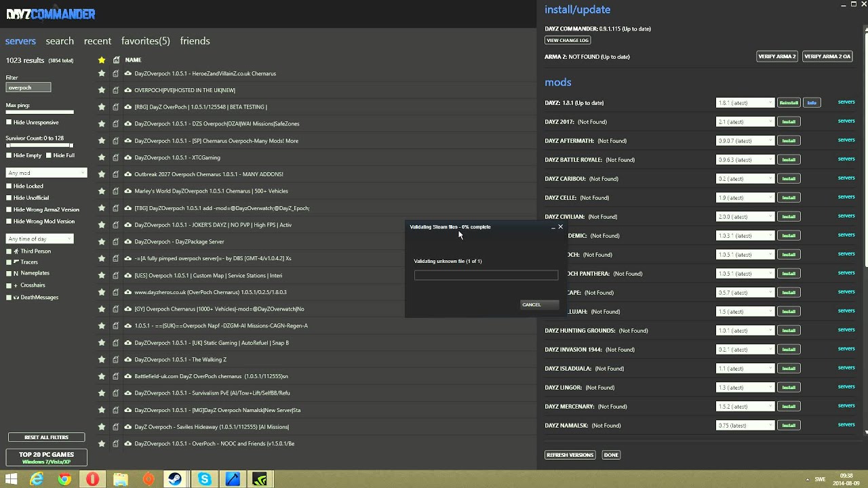Favorite Marley's World DayZOverpoch server star
Viewport: 868px width, 488px height.
[102, 191]
